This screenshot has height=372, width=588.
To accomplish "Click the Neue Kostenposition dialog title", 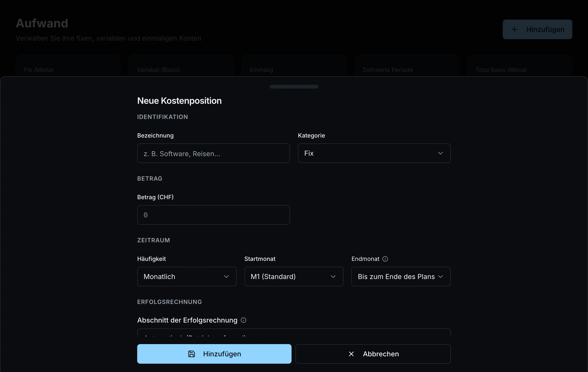I will [179, 101].
